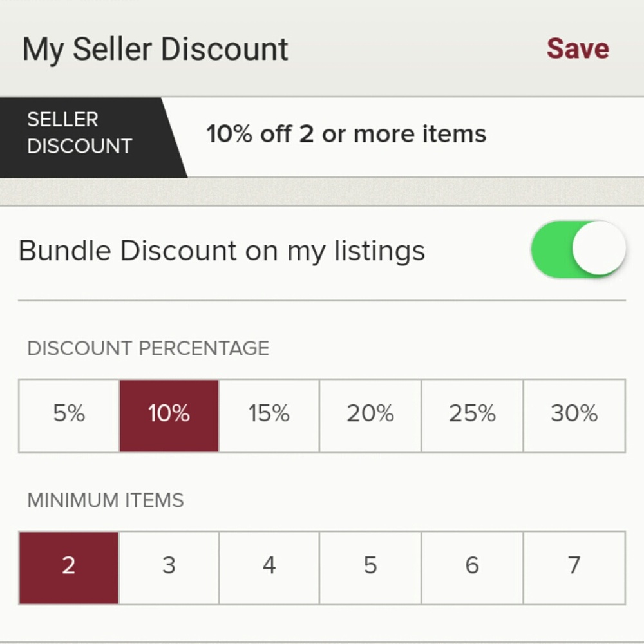Image resolution: width=644 pixels, height=644 pixels.
Task: Save the seller discount settings
Action: point(578,49)
